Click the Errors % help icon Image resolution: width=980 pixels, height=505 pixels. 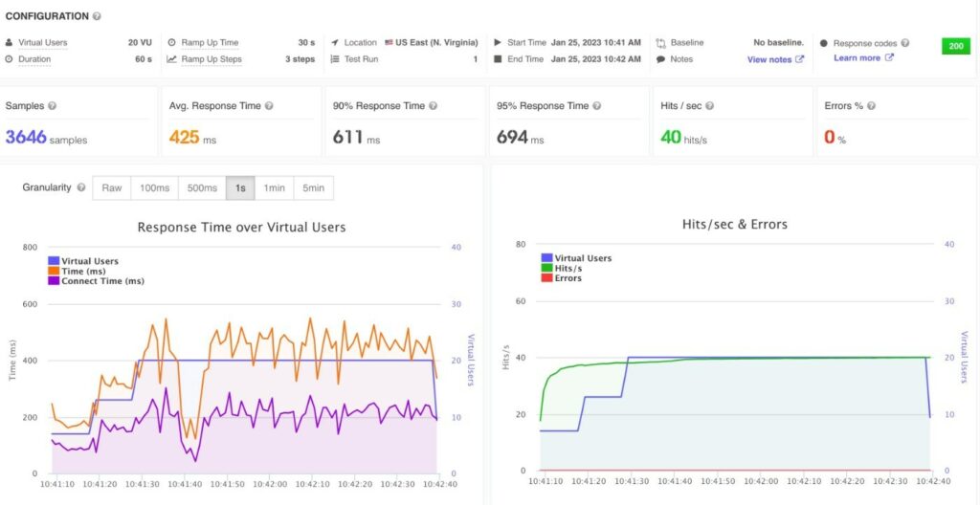[871, 106]
